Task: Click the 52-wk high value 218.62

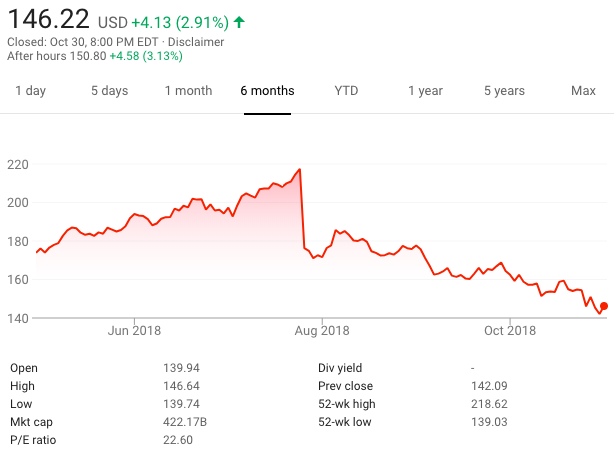Action: point(487,403)
